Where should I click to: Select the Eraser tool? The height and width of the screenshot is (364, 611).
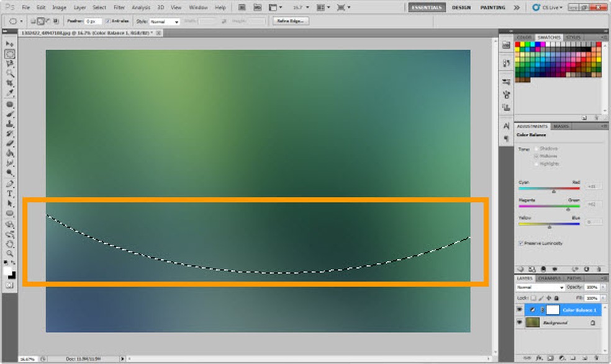coord(10,143)
